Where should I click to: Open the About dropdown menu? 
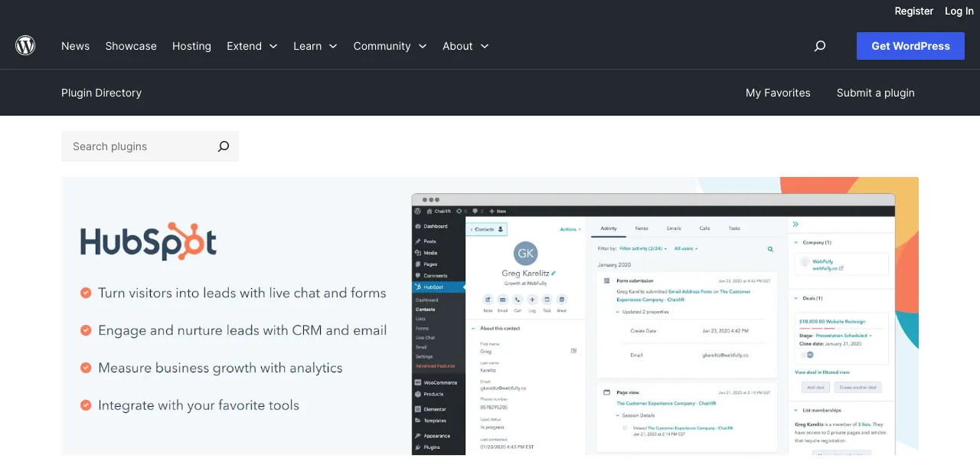465,46
